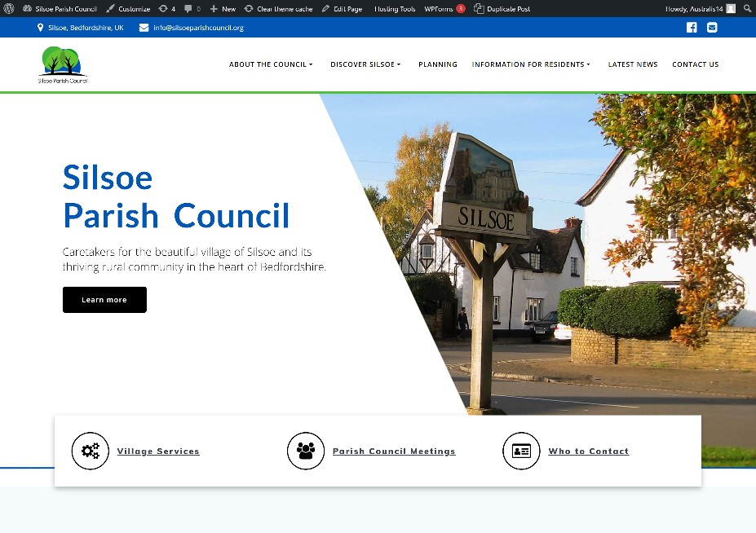Click the Learn more button
The height and width of the screenshot is (533, 756).
pos(104,300)
